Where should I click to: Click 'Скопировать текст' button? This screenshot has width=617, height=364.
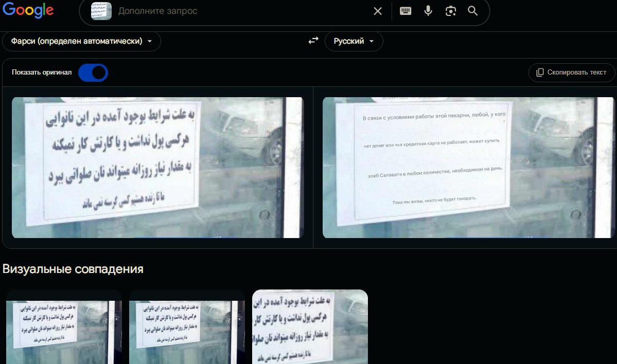click(x=571, y=72)
